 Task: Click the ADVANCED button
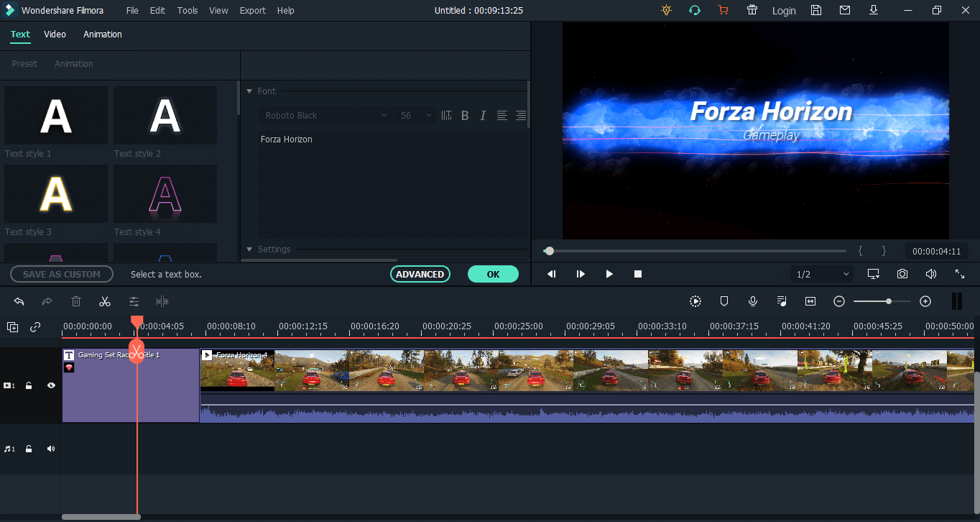coord(420,274)
